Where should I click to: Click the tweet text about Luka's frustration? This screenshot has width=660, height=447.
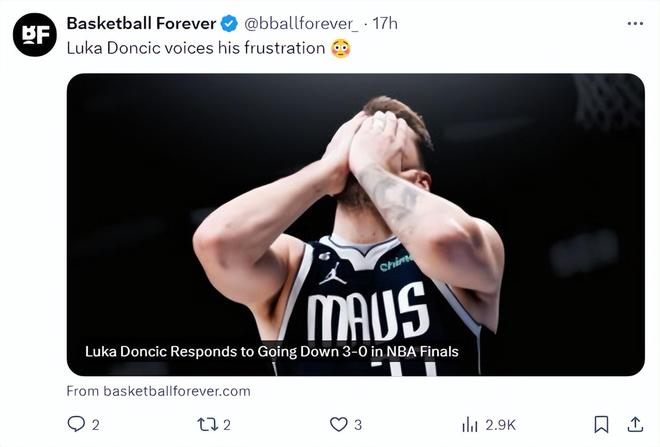click(x=195, y=48)
